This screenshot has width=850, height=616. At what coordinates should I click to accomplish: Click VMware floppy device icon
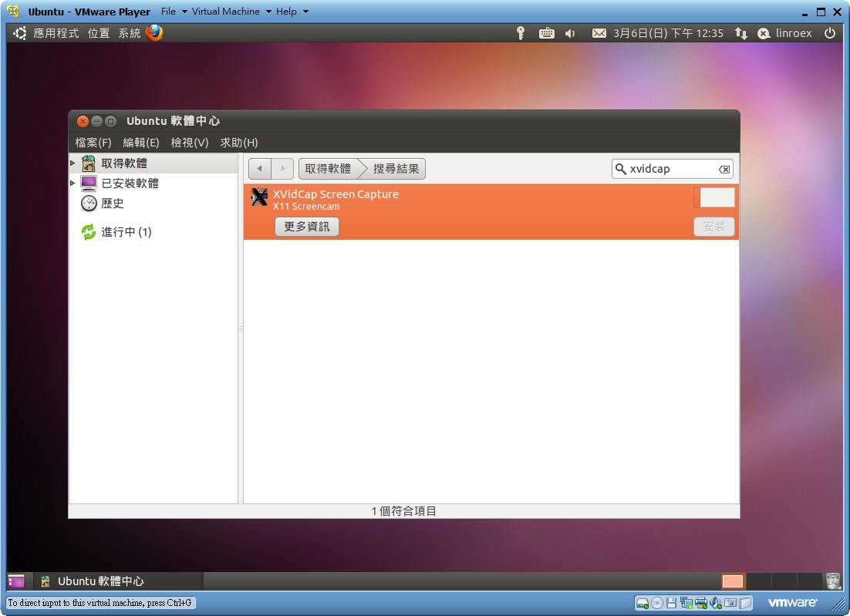[x=671, y=603]
